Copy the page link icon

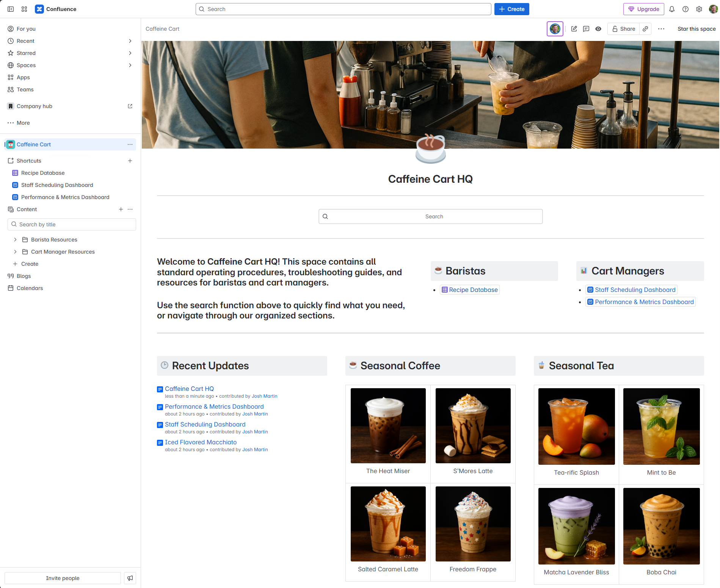pyautogui.click(x=645, y=29)
